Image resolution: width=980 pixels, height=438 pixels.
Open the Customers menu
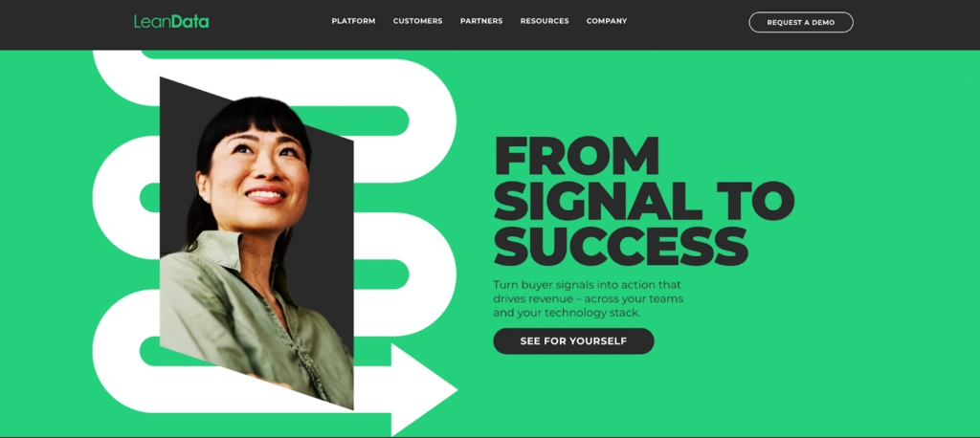(417, 21)
